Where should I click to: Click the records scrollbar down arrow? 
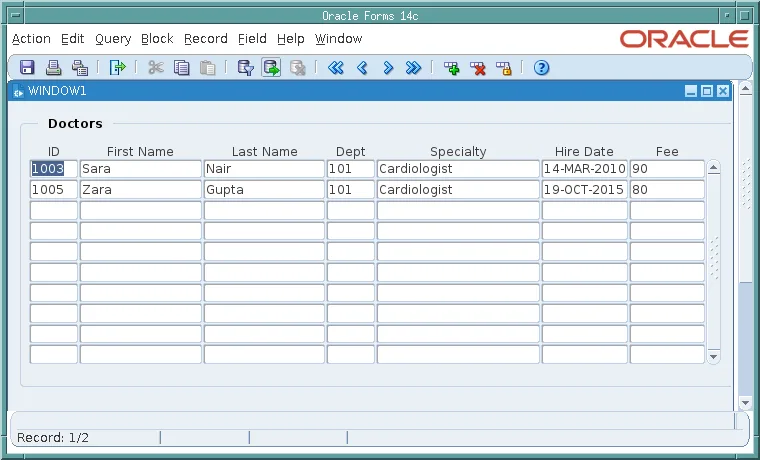pyautogui.click(x=713, y=357)
